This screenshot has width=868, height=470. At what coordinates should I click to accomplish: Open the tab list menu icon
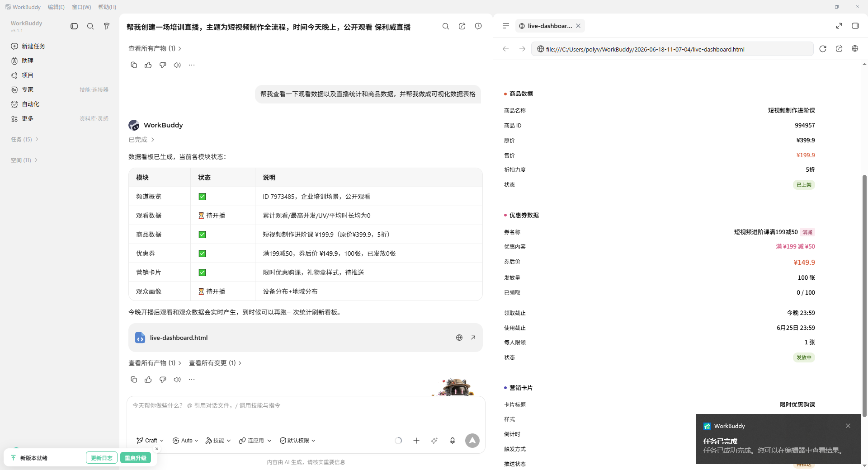pos(506,26)
